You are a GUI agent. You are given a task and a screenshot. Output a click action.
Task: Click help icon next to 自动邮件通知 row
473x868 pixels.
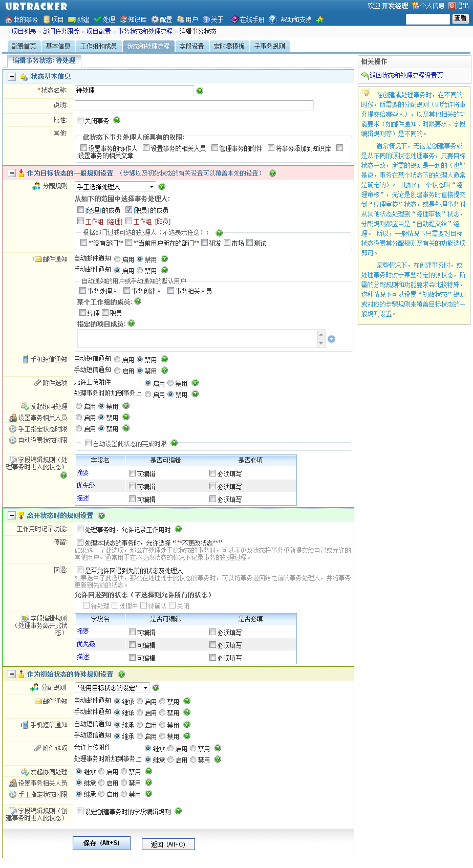click(x=164, y=259)
